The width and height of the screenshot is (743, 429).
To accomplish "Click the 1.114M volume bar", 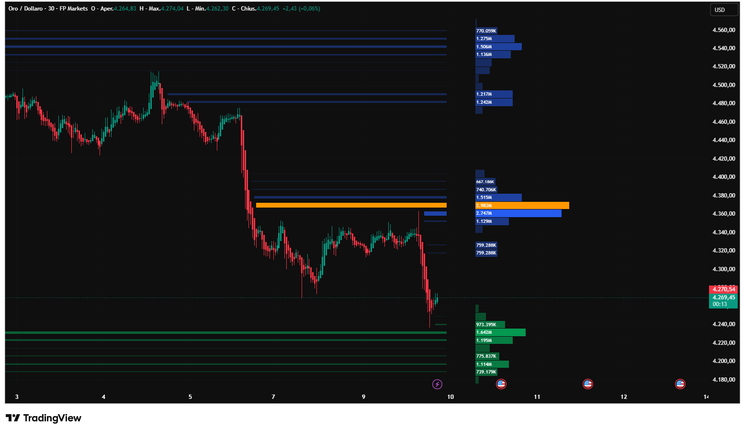I will click(x=492, y=365).
